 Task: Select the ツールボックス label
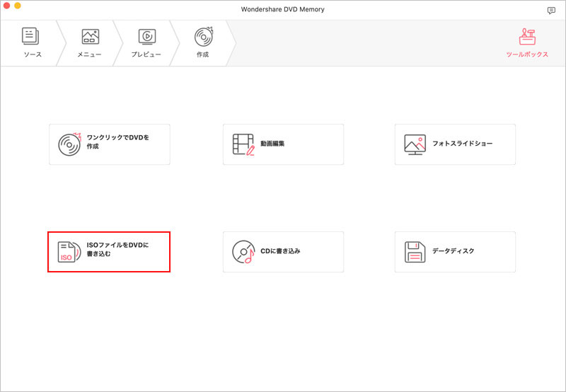click(x=527, y=54)
